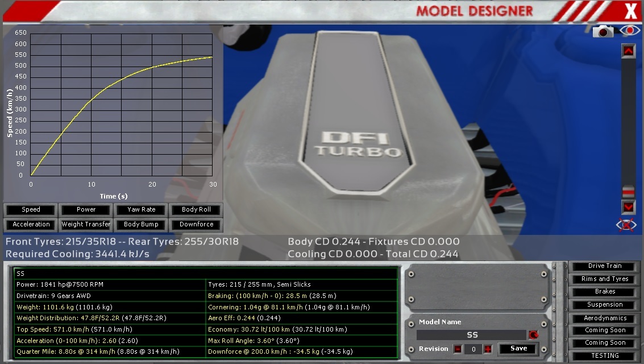The image size is (644, 364).
Task: Take a screenshot with the camera icon
Action: (x=603, y=31)
